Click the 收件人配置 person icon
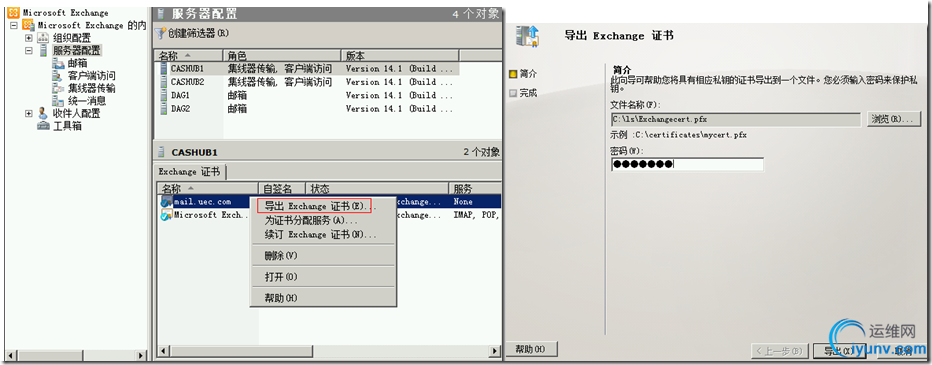This screenshot has width=932, height=365. tap(43, 113)
